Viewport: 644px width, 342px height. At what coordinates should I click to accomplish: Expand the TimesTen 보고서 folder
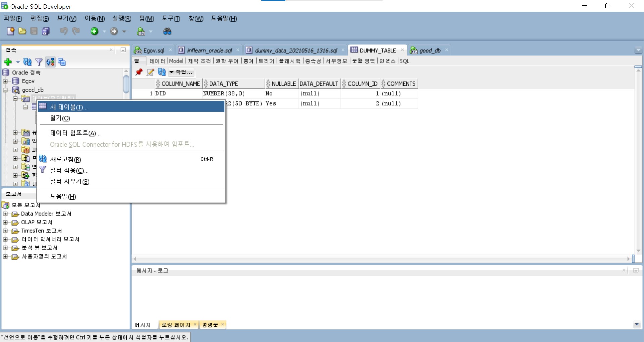5,231
